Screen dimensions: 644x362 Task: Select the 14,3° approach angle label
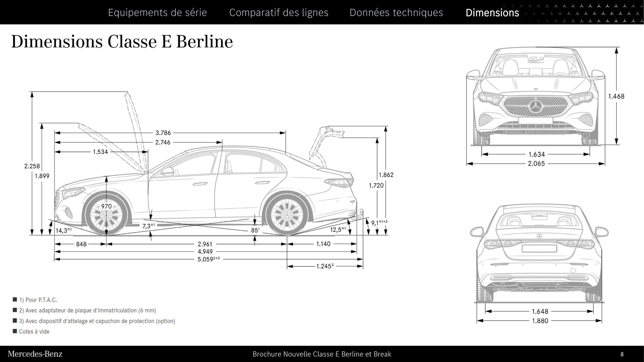coord(64,230)
